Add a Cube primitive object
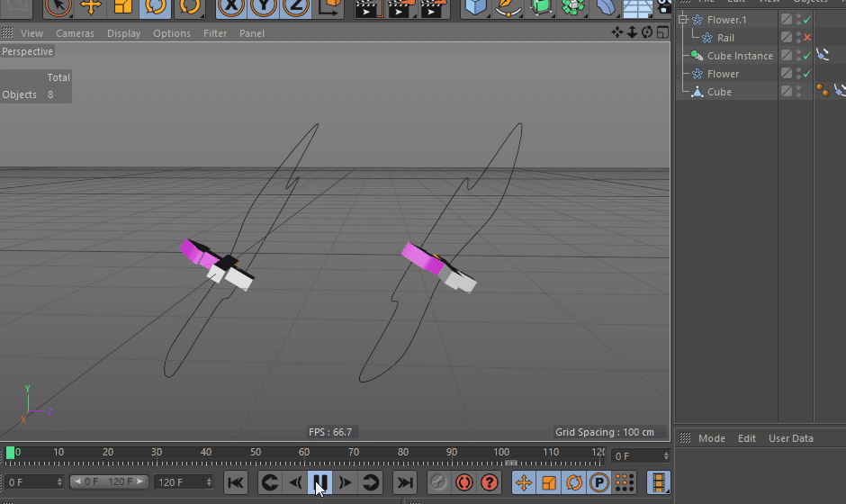846x504 pixels. click(475, 7)
